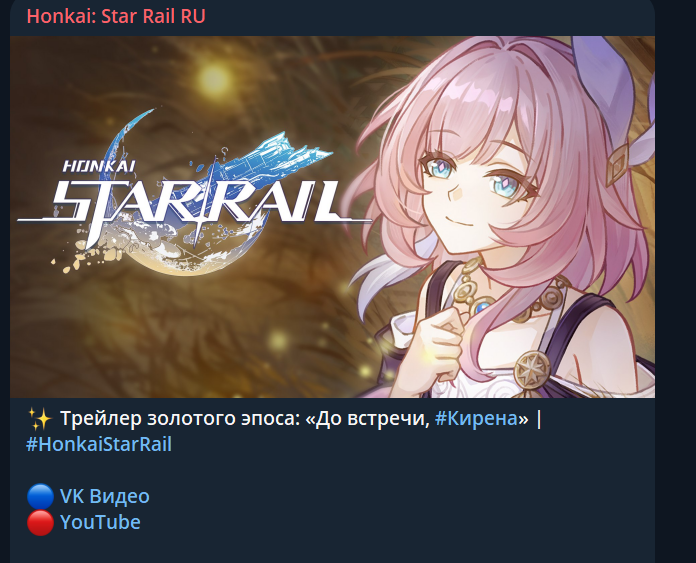Click the sparkles emoji before Трейлер

(x=40, y=419)
